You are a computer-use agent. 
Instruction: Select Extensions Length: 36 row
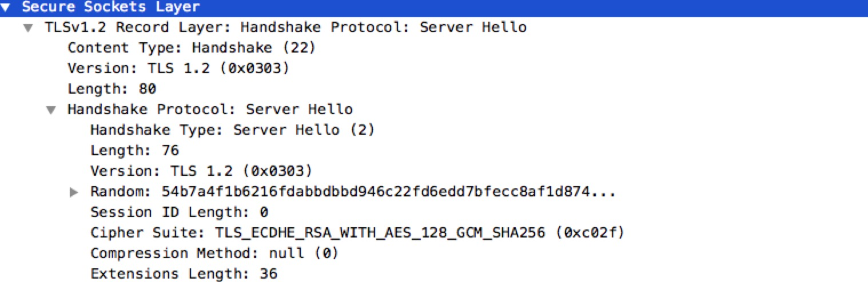(184, 274)
